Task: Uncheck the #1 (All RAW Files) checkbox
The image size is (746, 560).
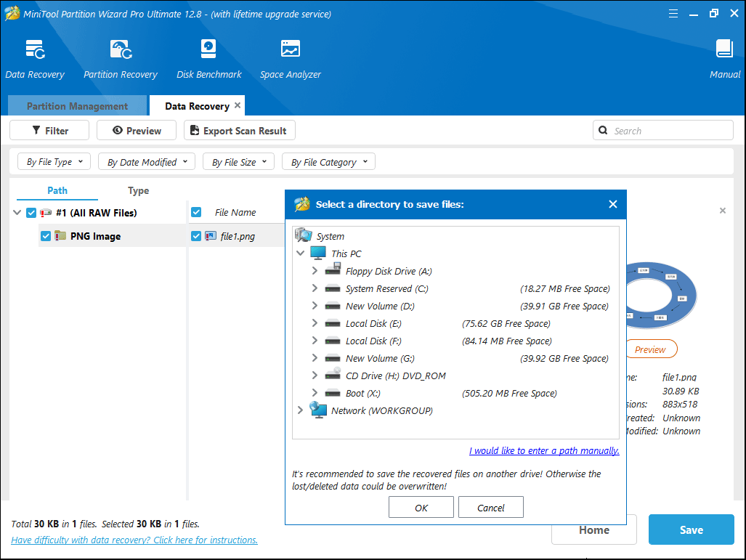Action: [x=31, y=213]
